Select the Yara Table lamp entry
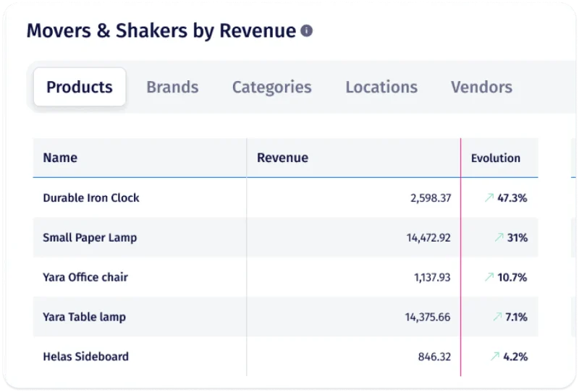 point(285,317)
